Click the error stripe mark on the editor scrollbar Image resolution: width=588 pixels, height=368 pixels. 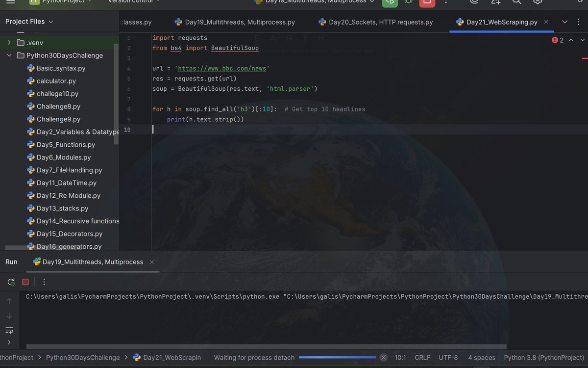coord(585,57)
